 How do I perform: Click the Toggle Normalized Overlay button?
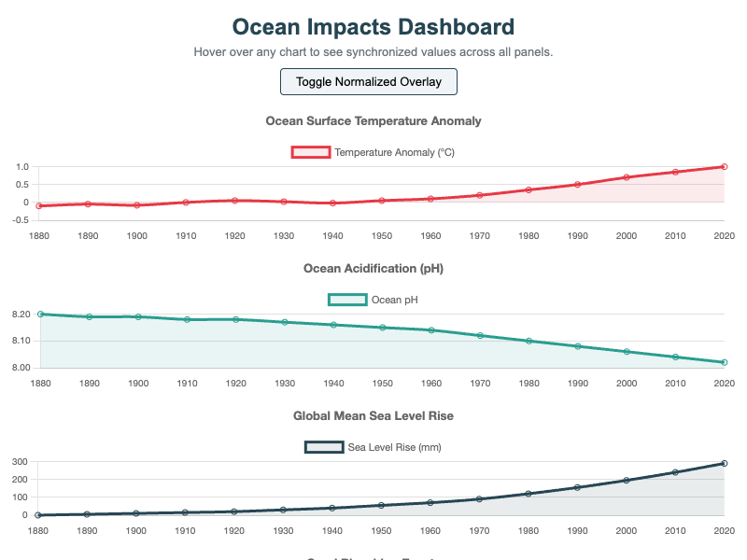[369, 81]
